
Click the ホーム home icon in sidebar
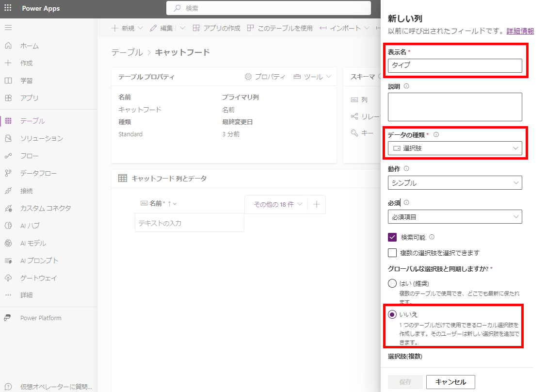[8, 46]
